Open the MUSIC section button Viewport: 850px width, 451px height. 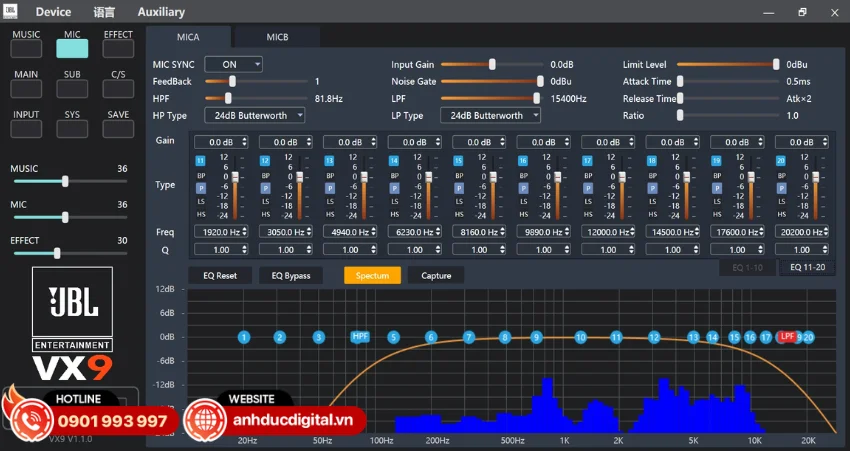coord(26,49)
